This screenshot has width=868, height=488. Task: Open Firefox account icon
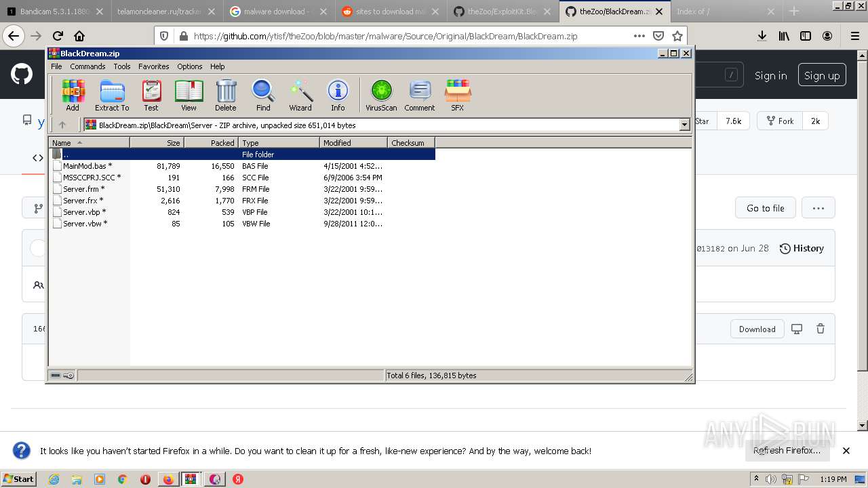click(827, 36)
